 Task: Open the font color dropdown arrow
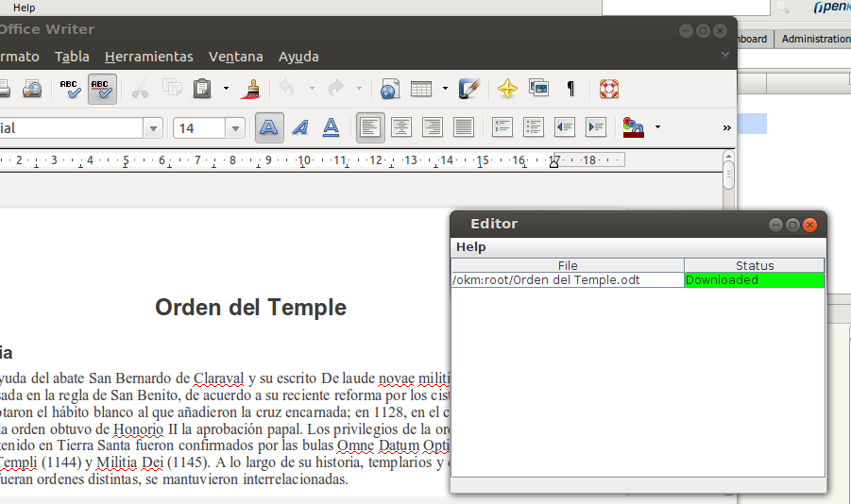[657, 127]
